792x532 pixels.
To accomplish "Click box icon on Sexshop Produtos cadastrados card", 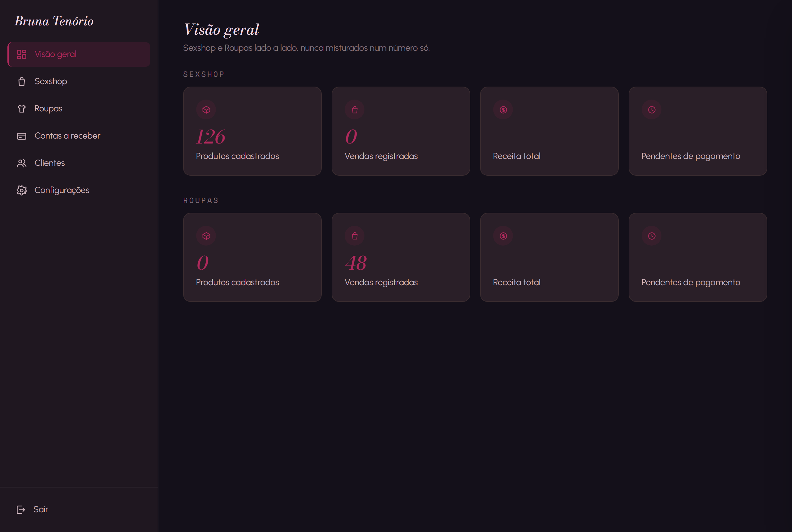I will (206, 109).
